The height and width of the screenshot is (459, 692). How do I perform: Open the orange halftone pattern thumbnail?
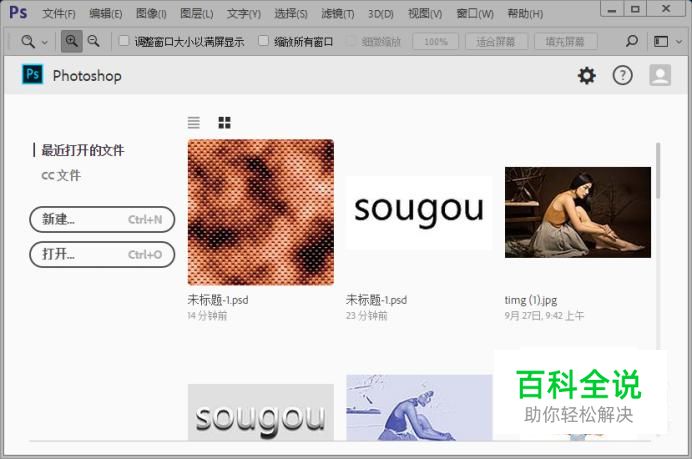[261, 212]
